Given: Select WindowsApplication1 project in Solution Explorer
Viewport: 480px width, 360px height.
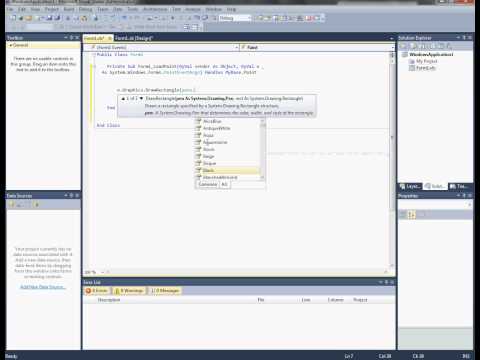Looking at the screenshot, I should tap(431, 54).
